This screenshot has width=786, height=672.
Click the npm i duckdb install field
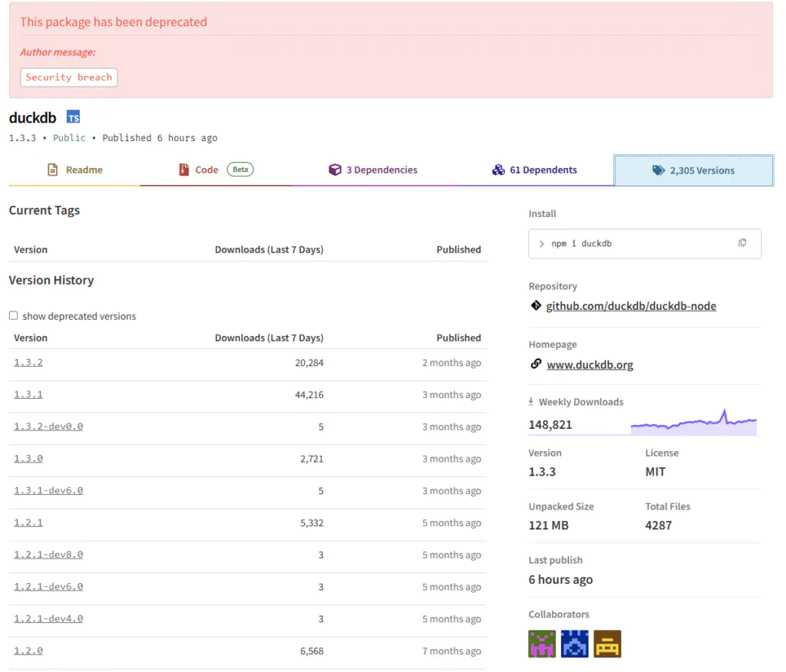629,243
